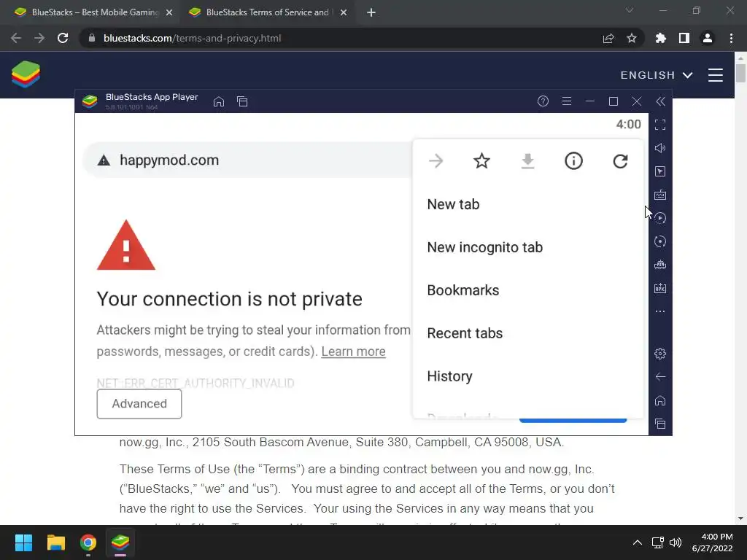Click the BlueStacks volume speaker sidebar icon

[x=660, y=148]
